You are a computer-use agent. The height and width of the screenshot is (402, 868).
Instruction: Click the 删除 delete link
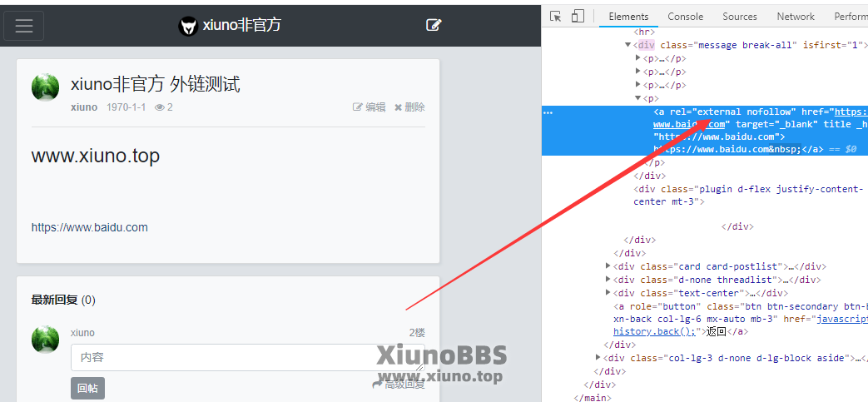click(x=409, y=107)
